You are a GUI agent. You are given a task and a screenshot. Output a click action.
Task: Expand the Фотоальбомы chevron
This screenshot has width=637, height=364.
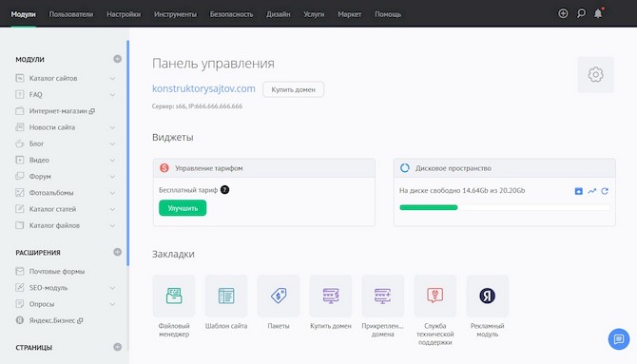point(112,193)
